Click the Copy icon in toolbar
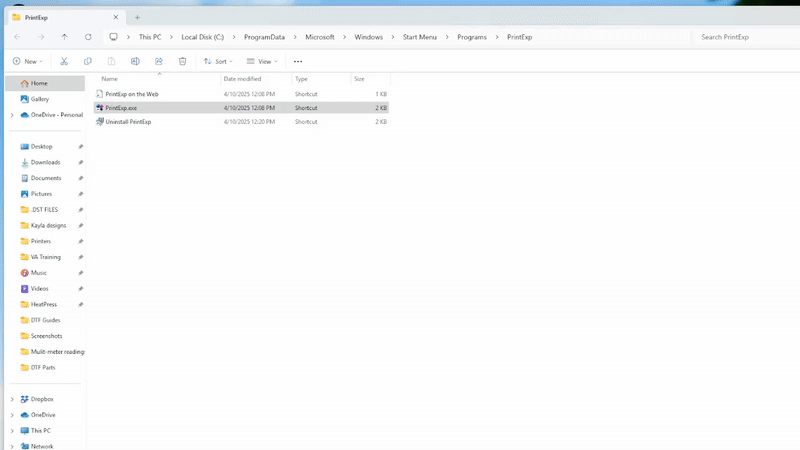800x450 pixels. point(88,61)
